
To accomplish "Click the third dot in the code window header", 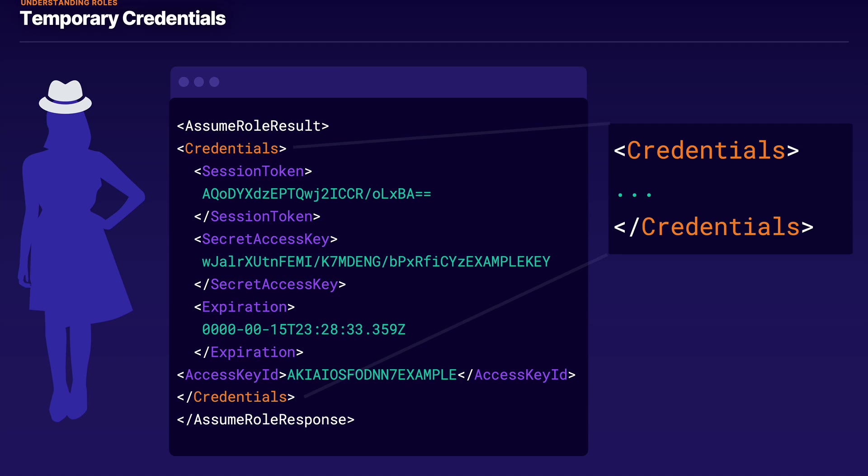I will pyautogui.click(x=214, y=82).
